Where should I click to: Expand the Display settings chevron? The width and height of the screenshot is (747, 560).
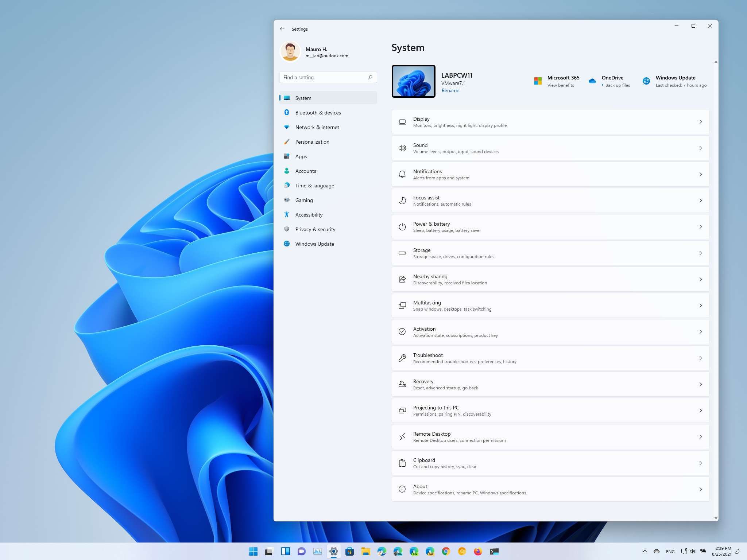[x=700, y=122]
